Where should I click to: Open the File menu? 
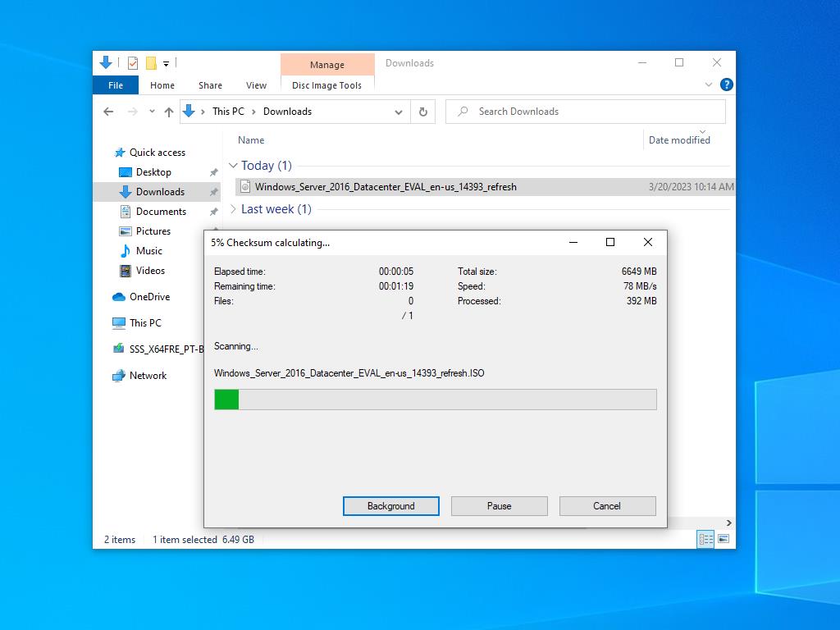point(116,85)
